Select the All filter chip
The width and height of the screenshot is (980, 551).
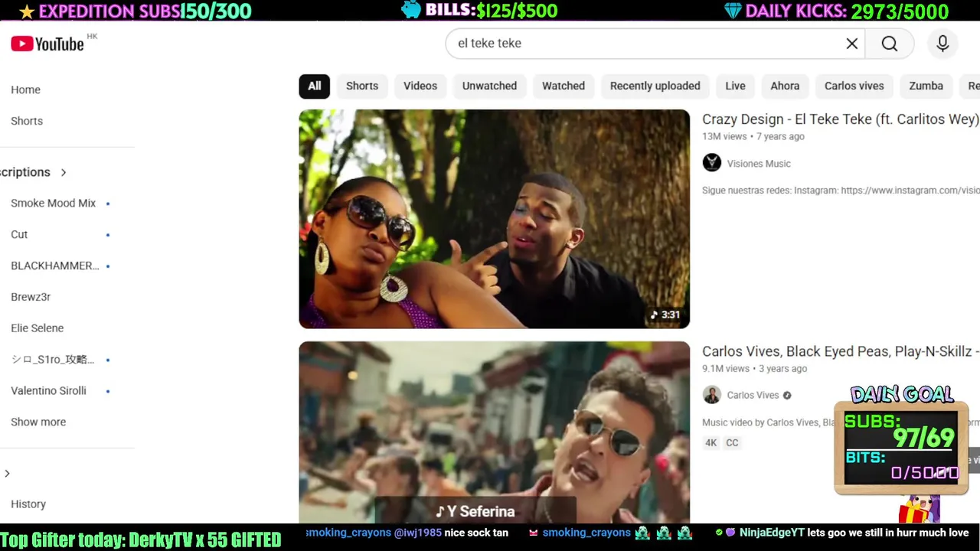coord(315,86)
